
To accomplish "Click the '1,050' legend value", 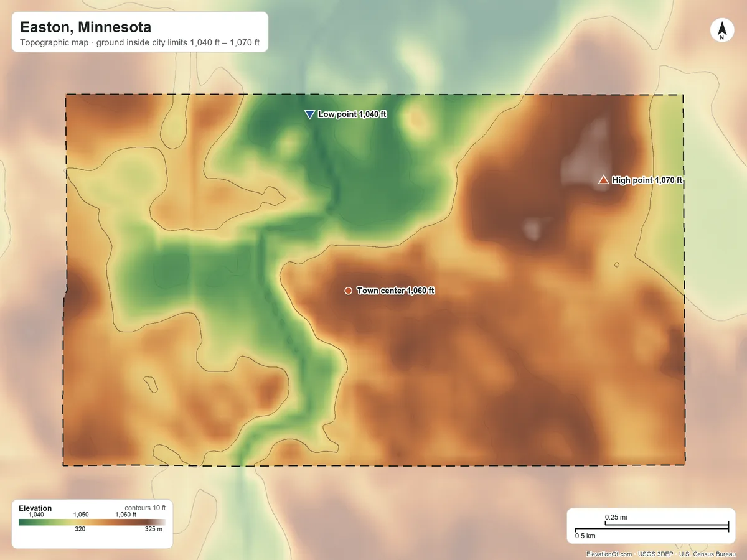I will point(82,515).
